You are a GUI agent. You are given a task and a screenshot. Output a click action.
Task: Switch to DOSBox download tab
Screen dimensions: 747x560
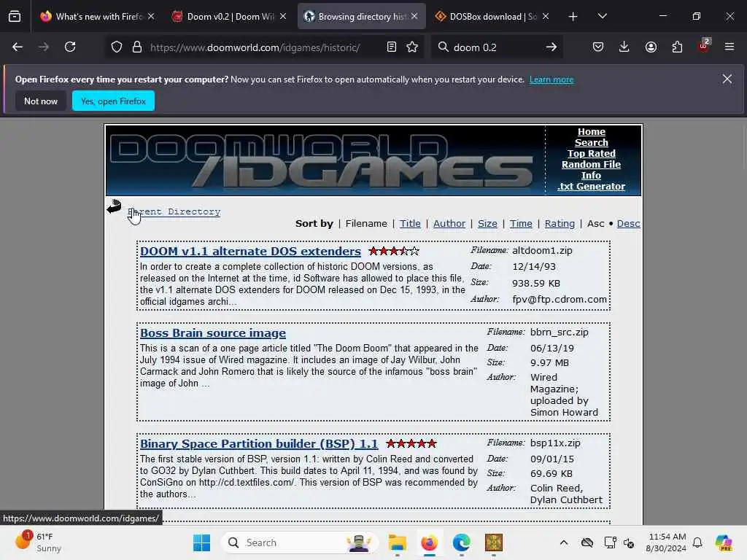coord(492,17)
